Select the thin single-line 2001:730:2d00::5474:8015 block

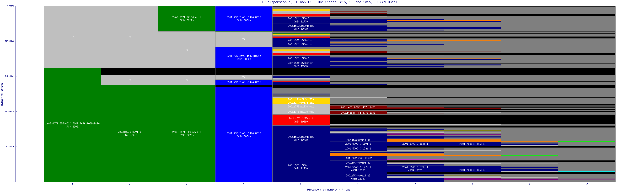coord(244,82)
